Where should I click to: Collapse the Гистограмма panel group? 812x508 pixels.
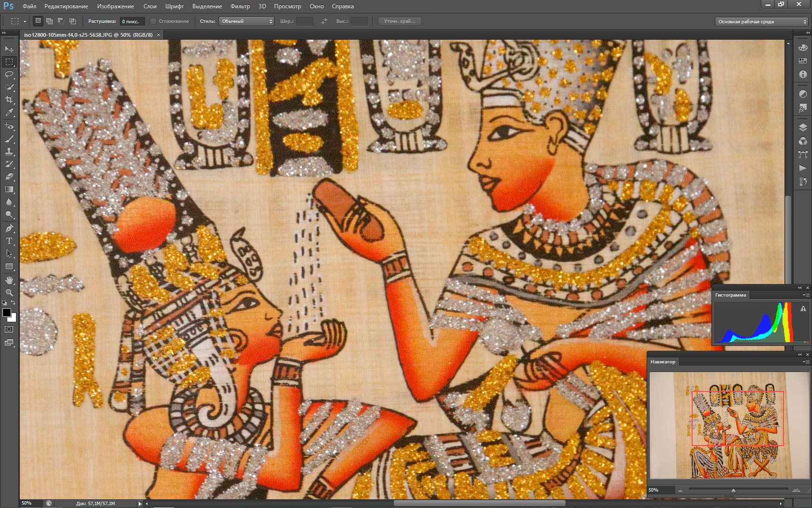(800, 287)
